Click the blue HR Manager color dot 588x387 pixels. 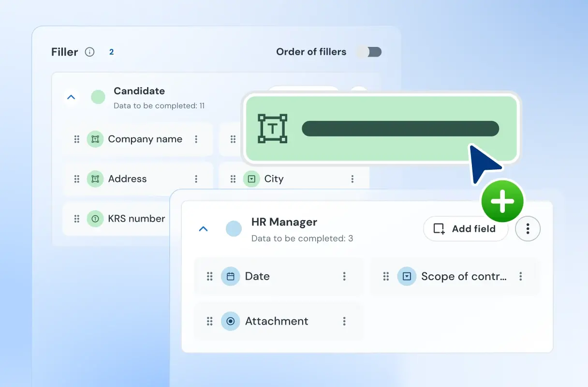[234, 229]
